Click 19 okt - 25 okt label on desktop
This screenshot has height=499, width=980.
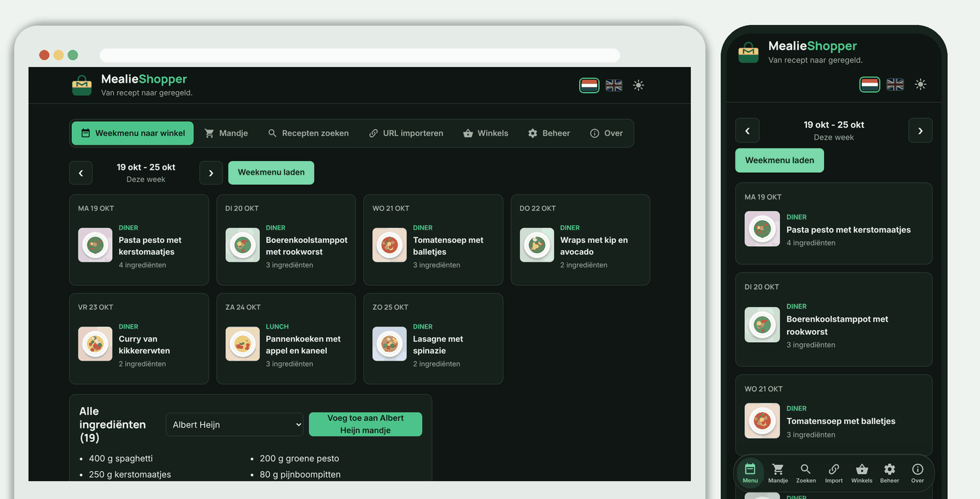tap(146, 168)
